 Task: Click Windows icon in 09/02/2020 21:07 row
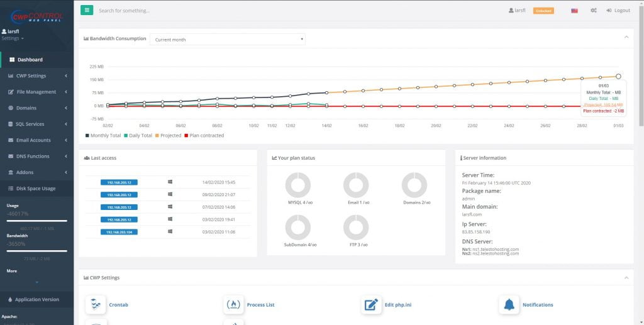170,194
